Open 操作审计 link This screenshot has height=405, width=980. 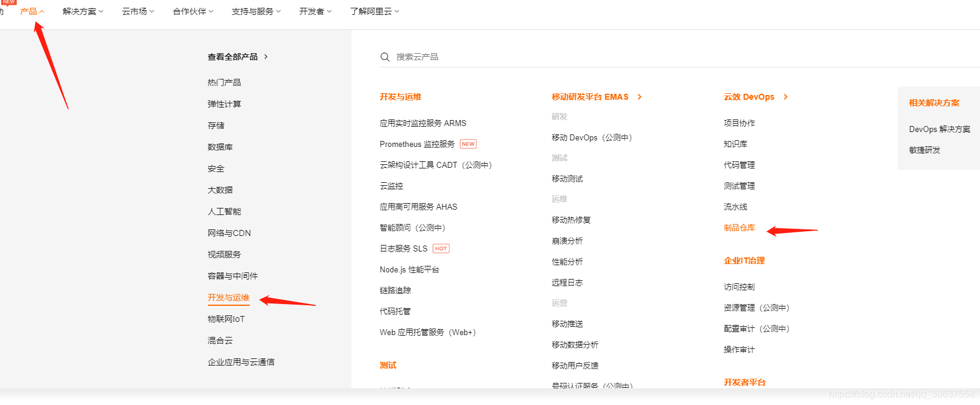click(x=739, y=349)
